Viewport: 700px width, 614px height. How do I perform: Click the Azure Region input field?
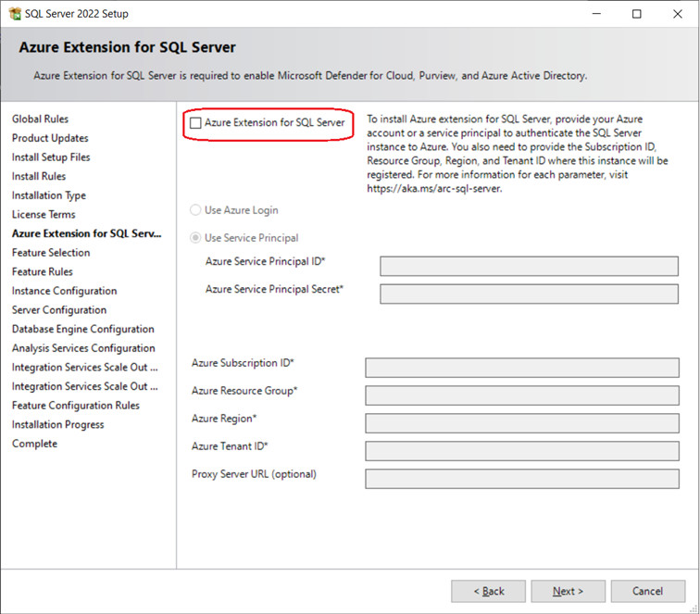pos(522,423)
